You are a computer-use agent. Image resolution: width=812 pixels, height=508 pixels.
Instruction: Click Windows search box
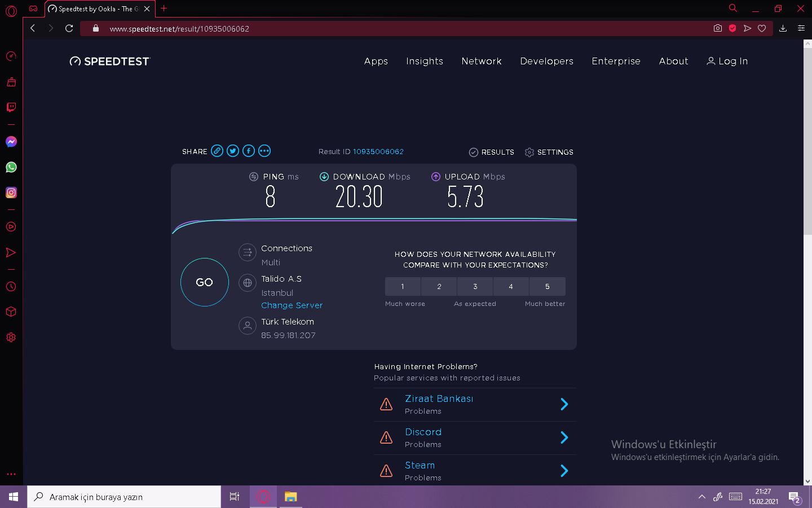pos(124,497)
